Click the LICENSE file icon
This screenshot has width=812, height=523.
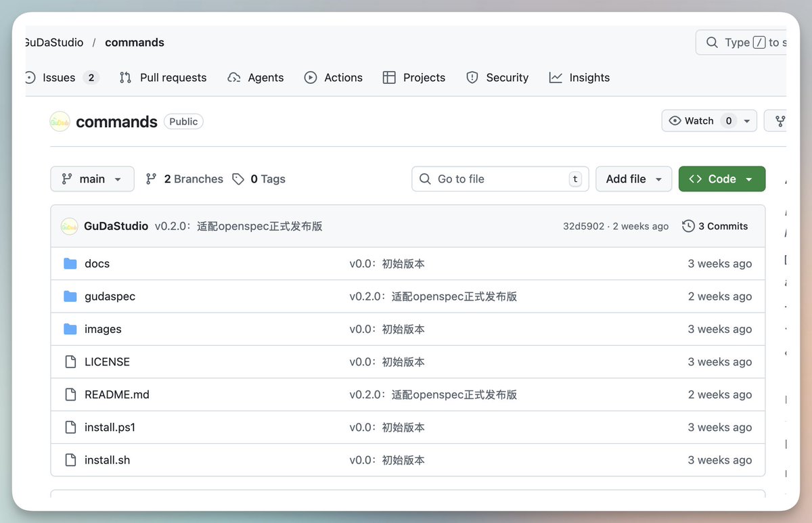point(70,362)
